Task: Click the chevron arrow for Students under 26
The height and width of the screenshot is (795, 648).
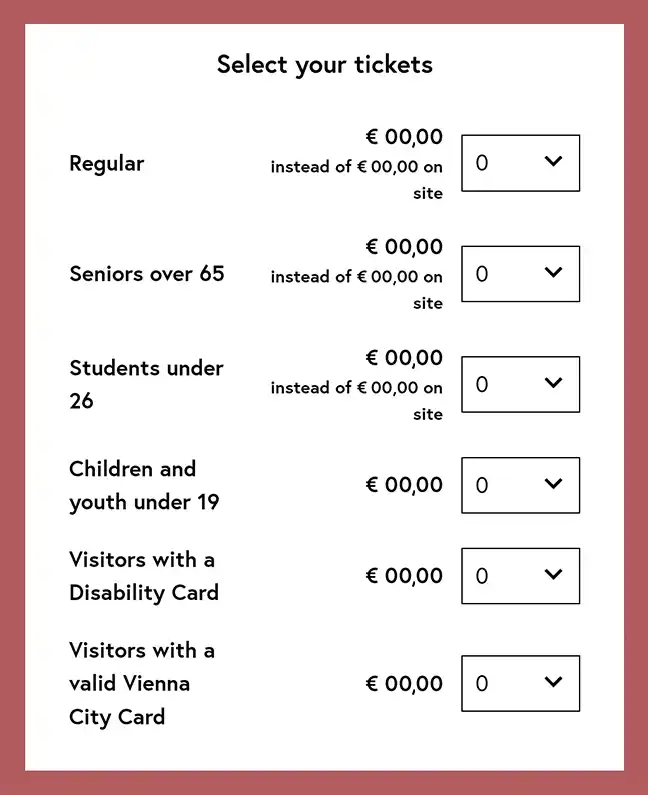Action: (553, 382)
